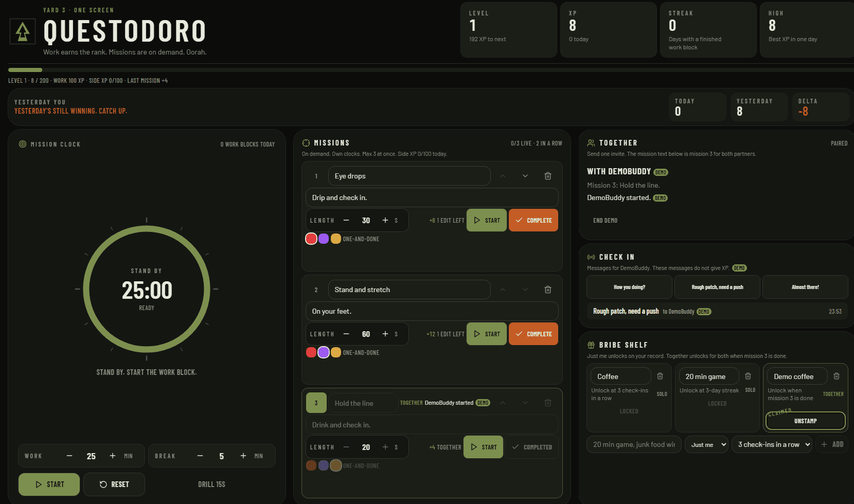
Task: Reset the mission clock
Action: 114,484
